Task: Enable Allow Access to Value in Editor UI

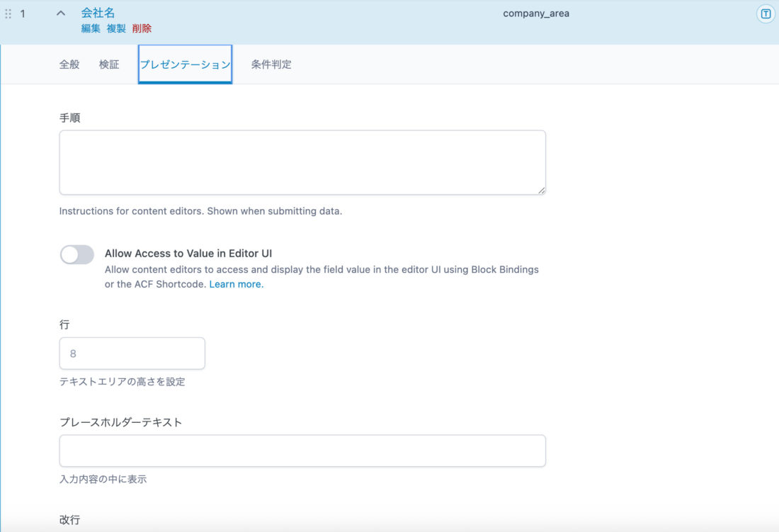Action: (76, 254)
